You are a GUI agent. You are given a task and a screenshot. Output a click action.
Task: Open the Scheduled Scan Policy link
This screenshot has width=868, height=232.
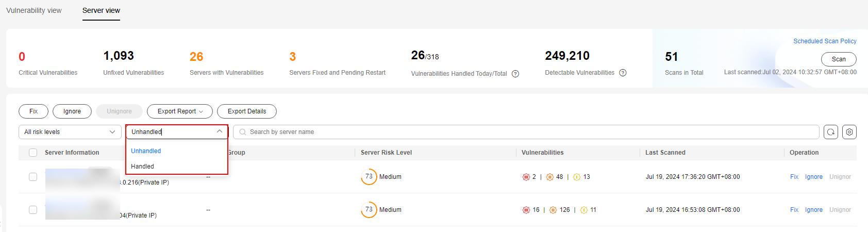[825, 41]
